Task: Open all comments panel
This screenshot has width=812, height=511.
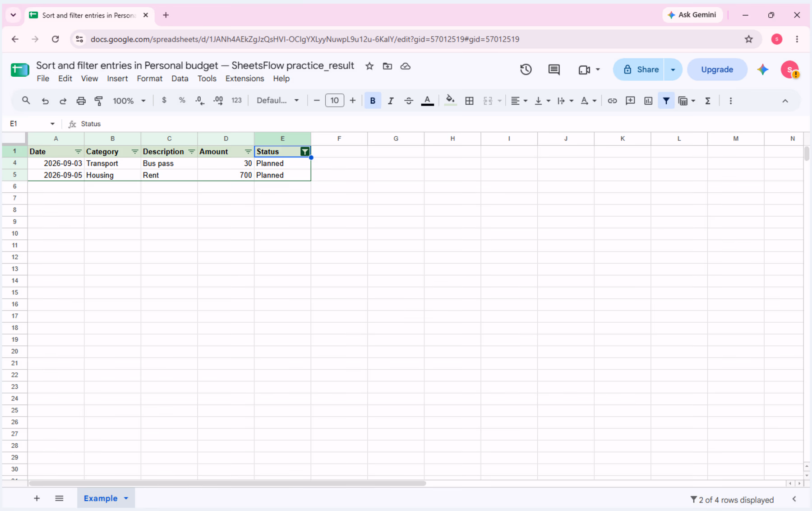Action: (x=554, y=70)
